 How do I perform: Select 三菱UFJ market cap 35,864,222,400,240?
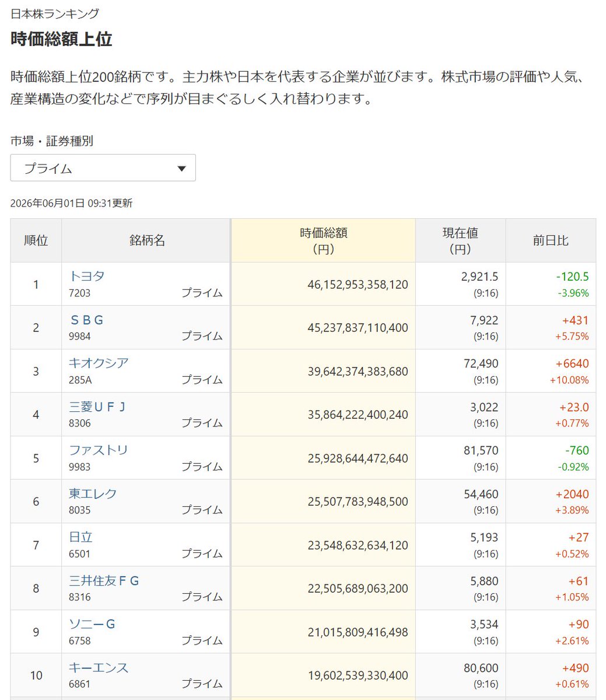[358, 415]
